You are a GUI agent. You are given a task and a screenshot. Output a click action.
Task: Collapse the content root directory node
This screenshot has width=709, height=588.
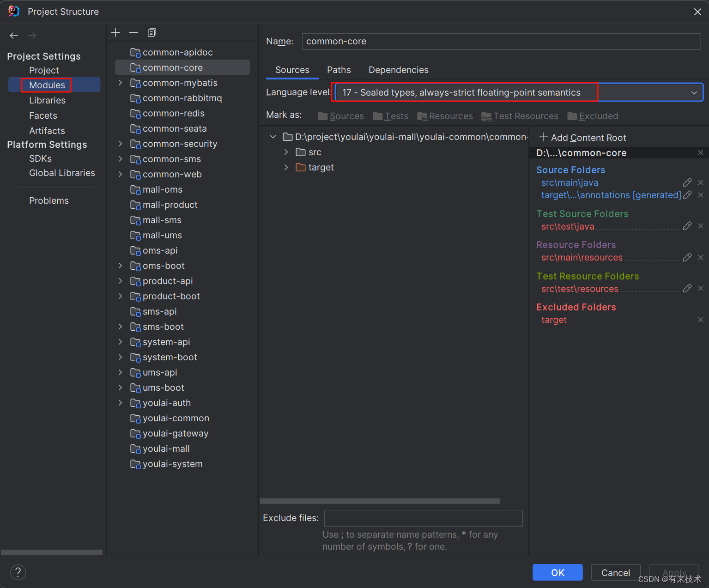click(273, 137)
